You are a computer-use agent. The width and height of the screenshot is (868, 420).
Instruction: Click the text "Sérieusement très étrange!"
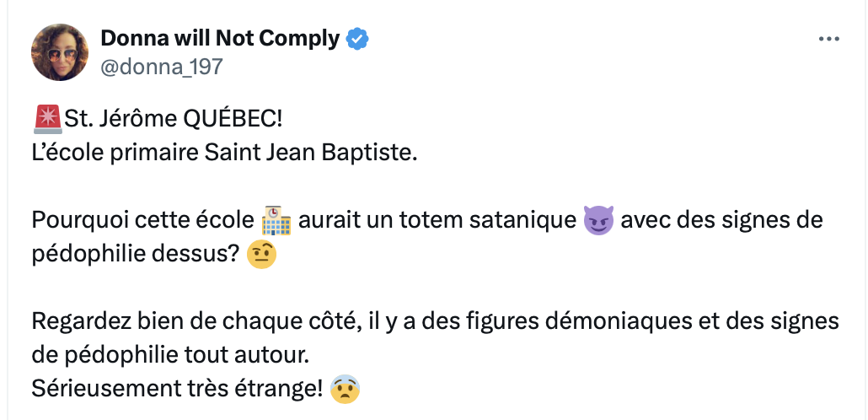(177, 390)
